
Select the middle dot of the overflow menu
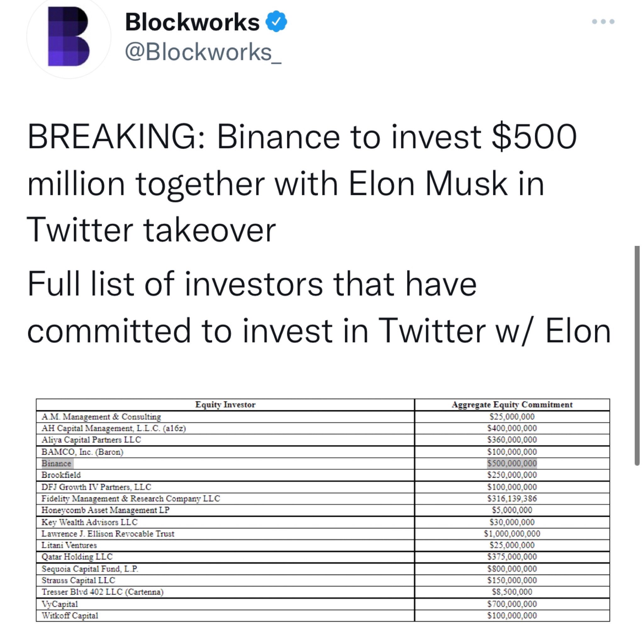pos(604,21)
